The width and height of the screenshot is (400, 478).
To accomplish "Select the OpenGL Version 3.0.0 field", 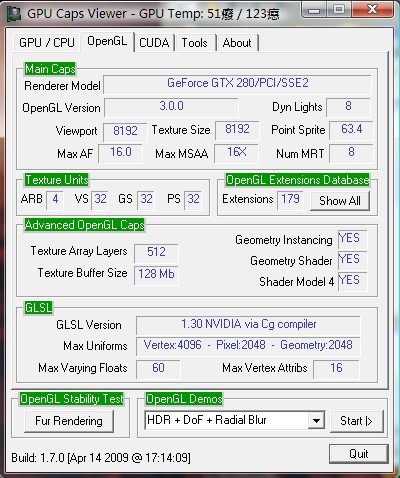I will point(171,107).
